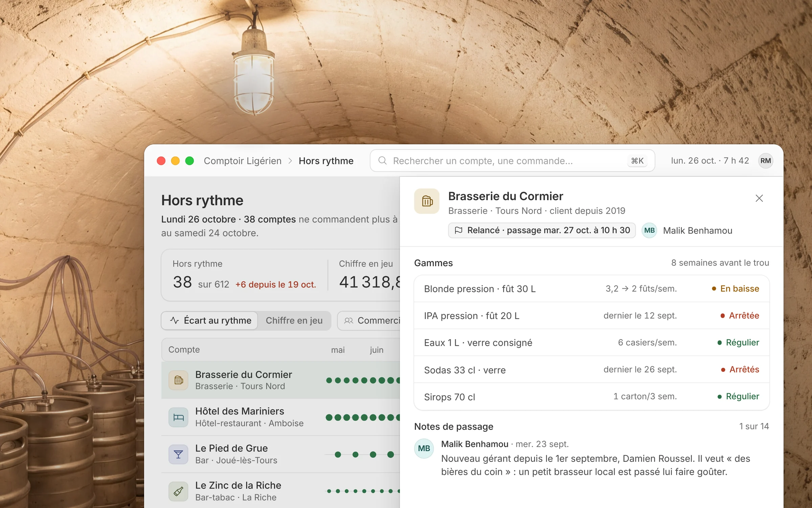Go to Comptoir Ligérien breadcrumb

point(243,161)
